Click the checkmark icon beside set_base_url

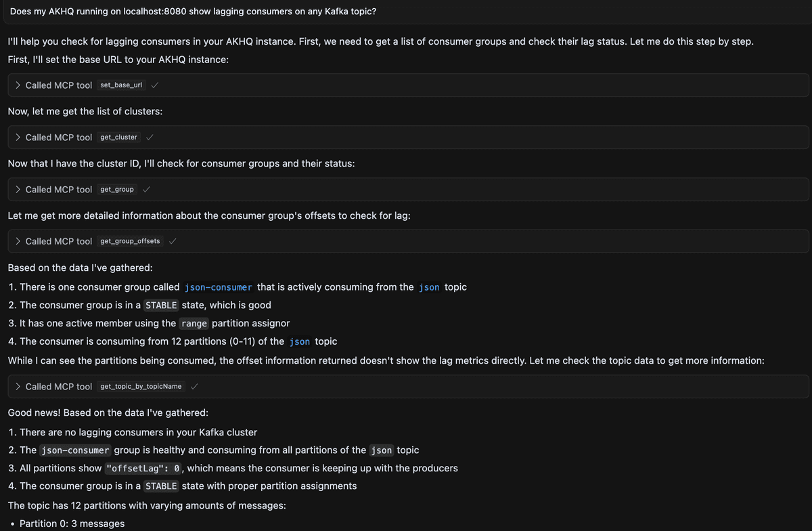coord(156,85)
